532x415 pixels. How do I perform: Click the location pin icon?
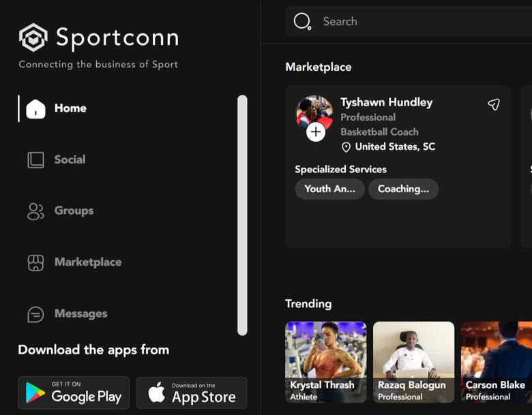pos(346,147)
